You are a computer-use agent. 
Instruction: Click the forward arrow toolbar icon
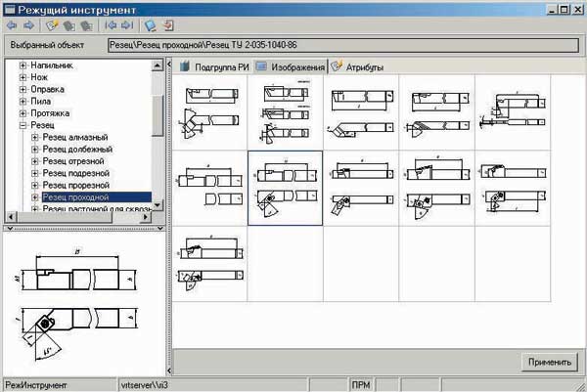[27, 26]
